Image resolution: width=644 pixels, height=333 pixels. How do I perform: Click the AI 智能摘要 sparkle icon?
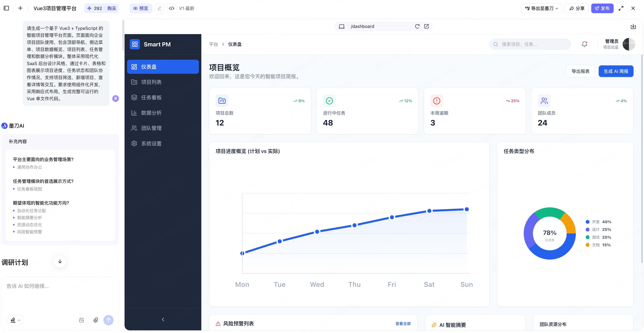coord(434,325)
